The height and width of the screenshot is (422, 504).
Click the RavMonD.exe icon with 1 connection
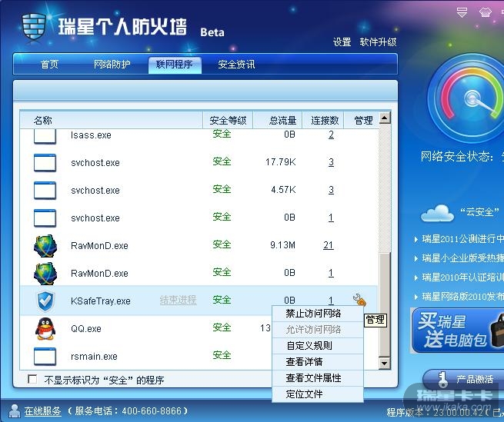[x=45, y=274]
